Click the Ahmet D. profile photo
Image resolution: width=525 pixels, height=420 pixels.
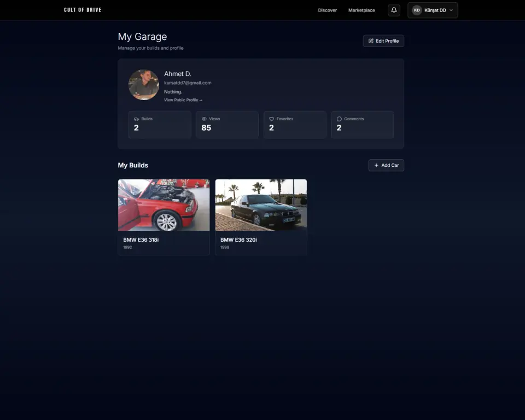pos(144,85)
